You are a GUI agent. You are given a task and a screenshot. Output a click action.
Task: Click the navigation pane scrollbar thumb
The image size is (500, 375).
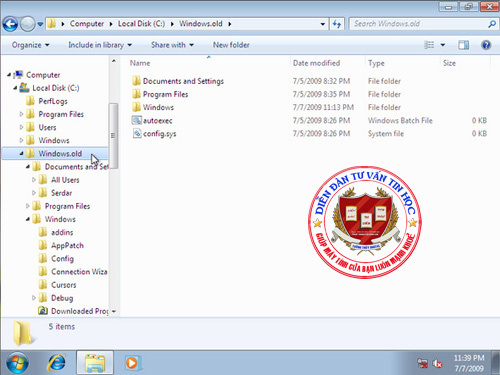[113, 135]
